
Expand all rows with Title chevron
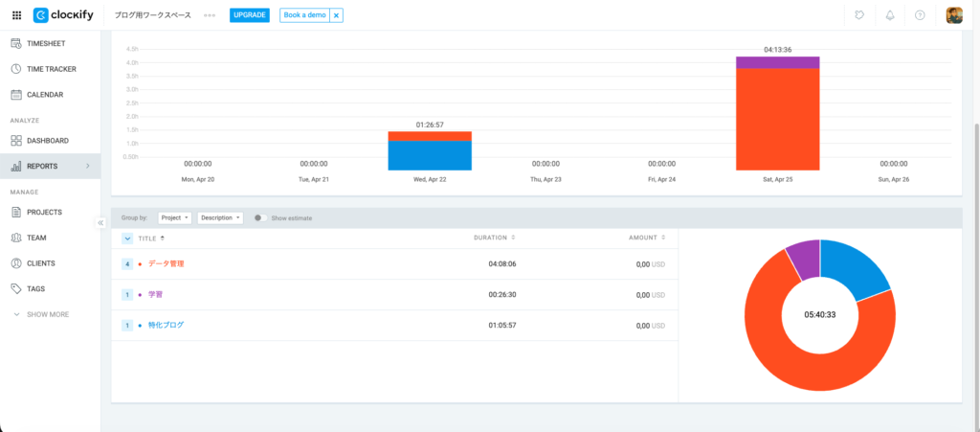point(127,238)
